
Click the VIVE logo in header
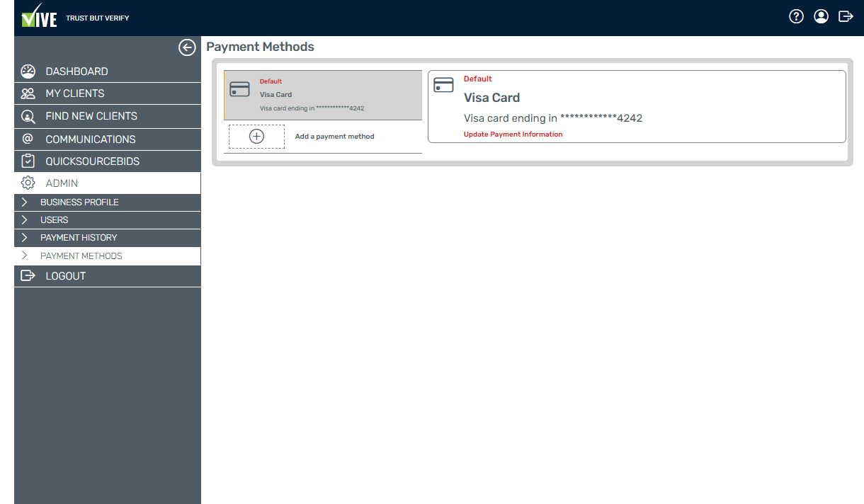(39, 16)
